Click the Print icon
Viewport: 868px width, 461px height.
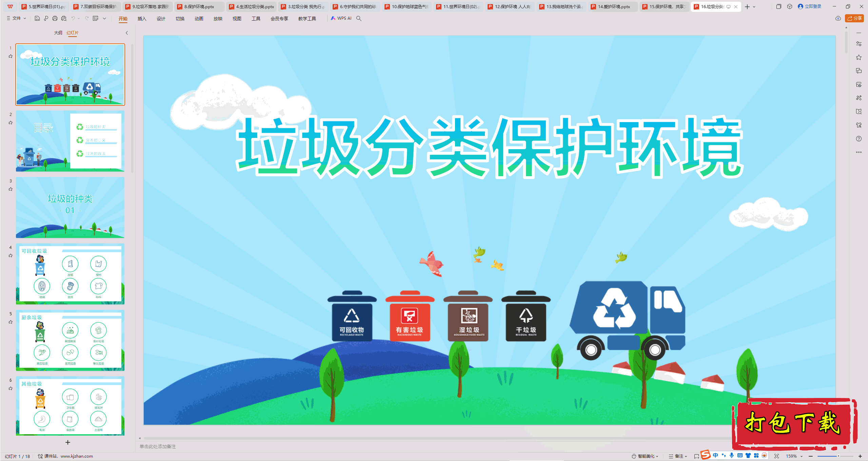pyautogui.click(x=55, y=18)
